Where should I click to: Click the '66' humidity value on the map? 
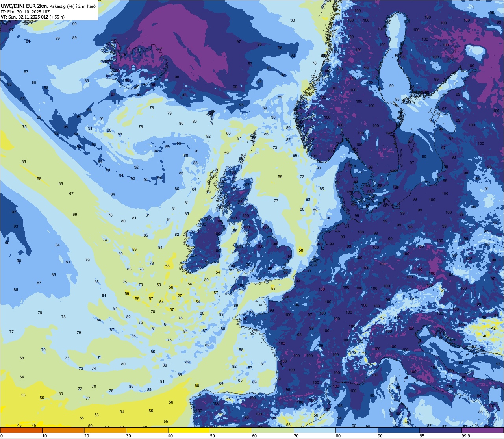coord(61,184)
